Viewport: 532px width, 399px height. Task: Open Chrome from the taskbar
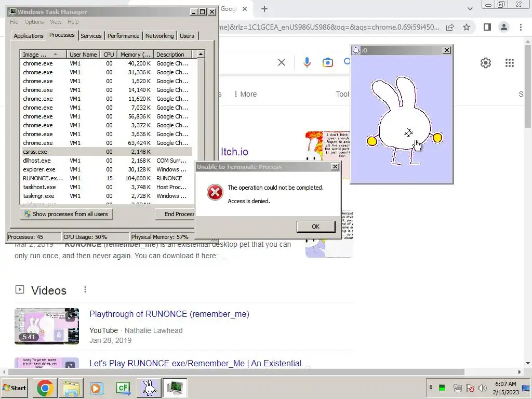(45, 388)
